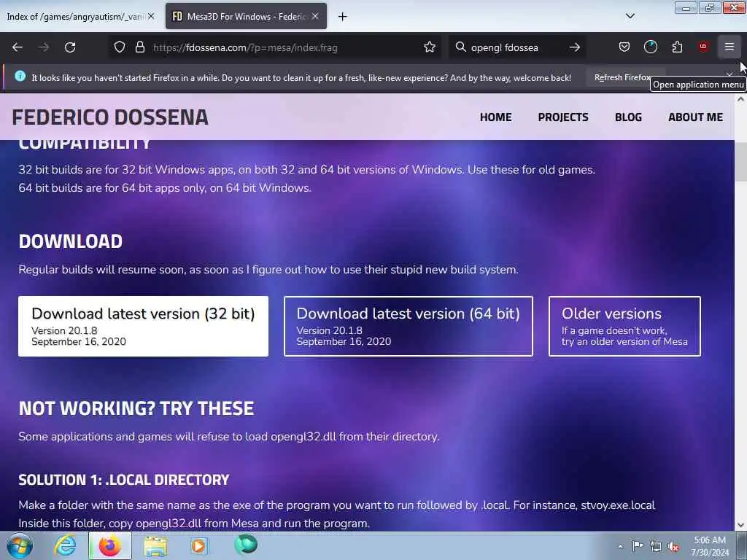Open the uBlock Origin extension icon
The height and width of the screenshot is (560, 747).
(x=703, y=47)
